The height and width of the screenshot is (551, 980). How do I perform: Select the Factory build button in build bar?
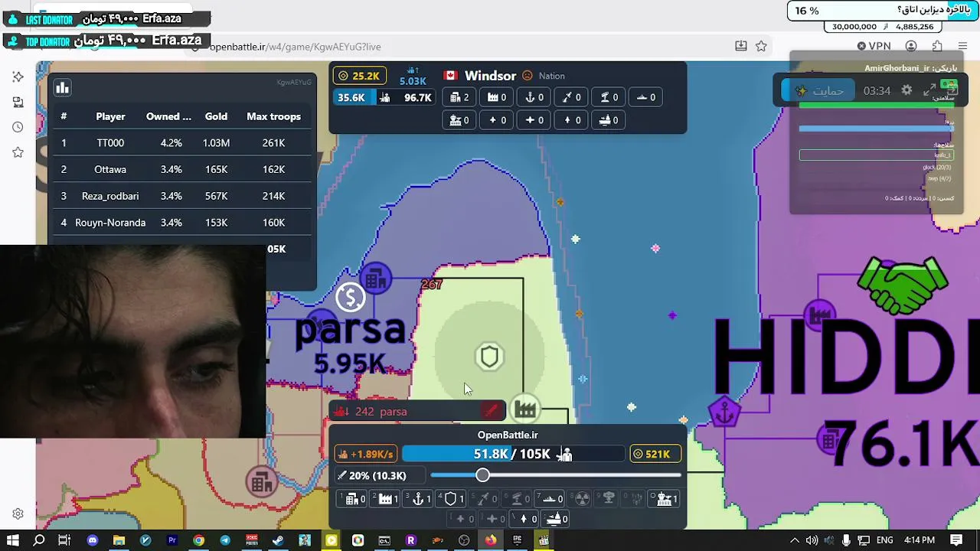(x=386, y=499)
